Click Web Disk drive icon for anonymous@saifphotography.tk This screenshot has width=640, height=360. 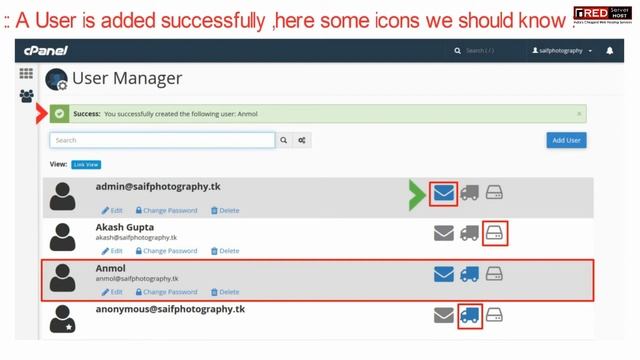pos(494,315)
